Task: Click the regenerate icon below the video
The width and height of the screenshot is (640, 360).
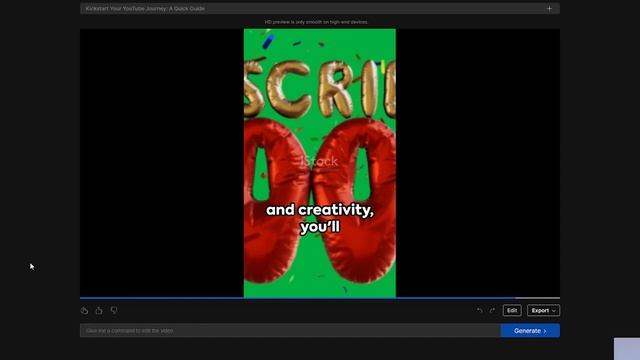Action: tap(84, 311)
